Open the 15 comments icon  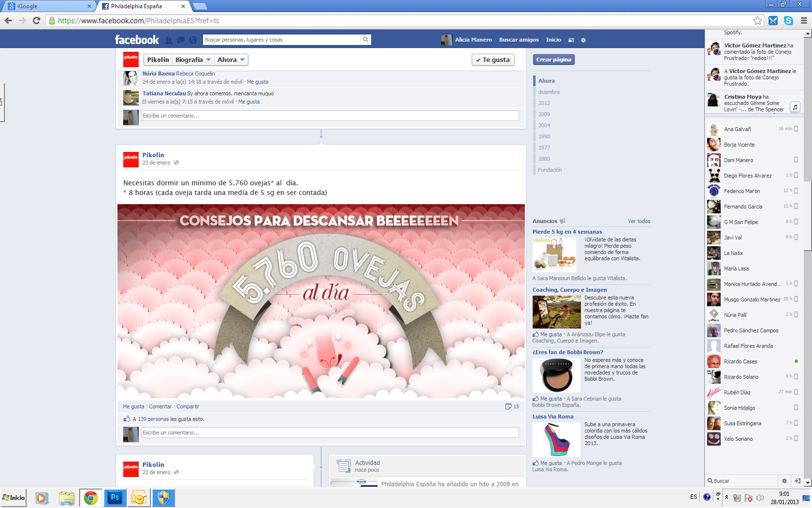tap(512, 406)
